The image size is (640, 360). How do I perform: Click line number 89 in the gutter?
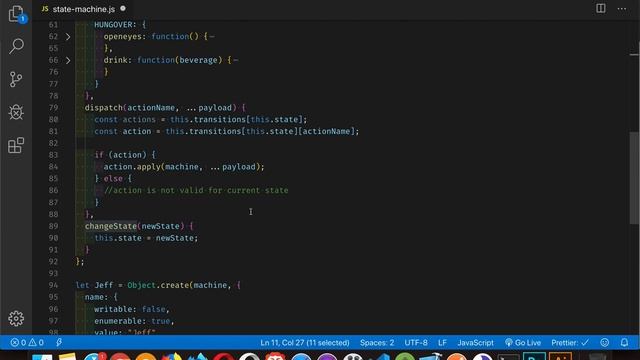pos(53,226)
